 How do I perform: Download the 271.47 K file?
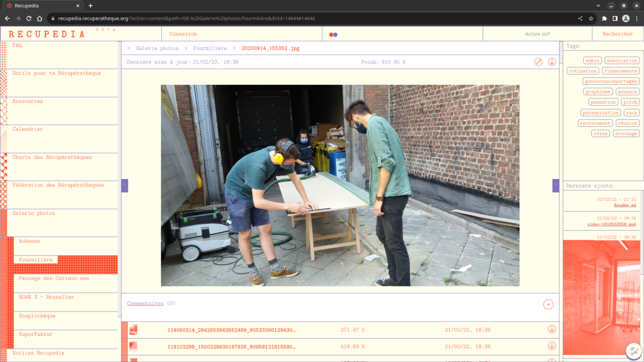pyautogui.click(x=552, y=330)
